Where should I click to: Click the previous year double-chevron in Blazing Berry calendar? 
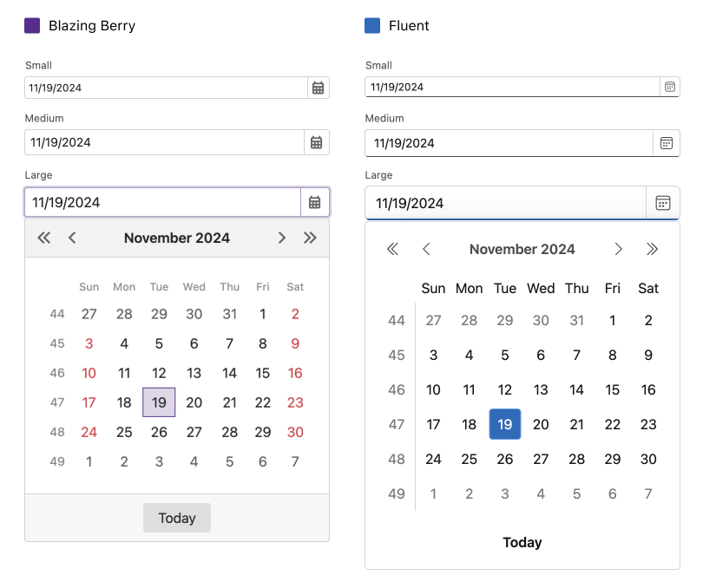(44, 237)
